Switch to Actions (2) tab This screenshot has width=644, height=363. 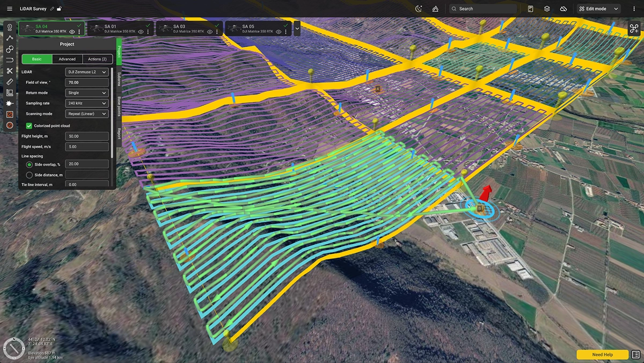97,59
